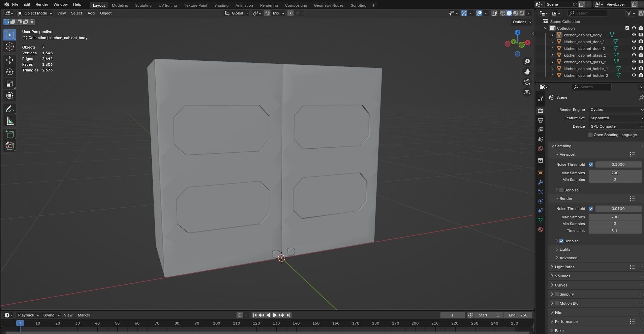644x334 pixels.
Task: Click the Z axis on navigation gizmo
Action: [x=518, y=32]
